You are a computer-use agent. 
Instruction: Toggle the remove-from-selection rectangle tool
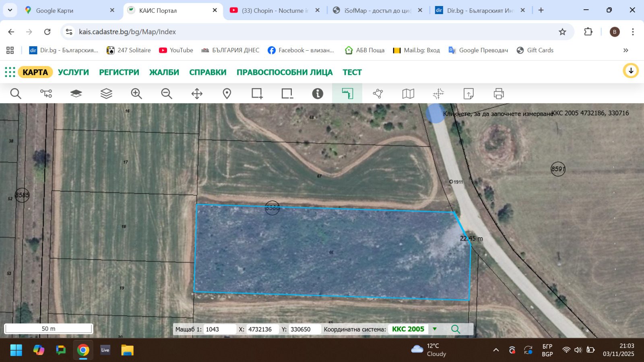click(x=287, y=94)
